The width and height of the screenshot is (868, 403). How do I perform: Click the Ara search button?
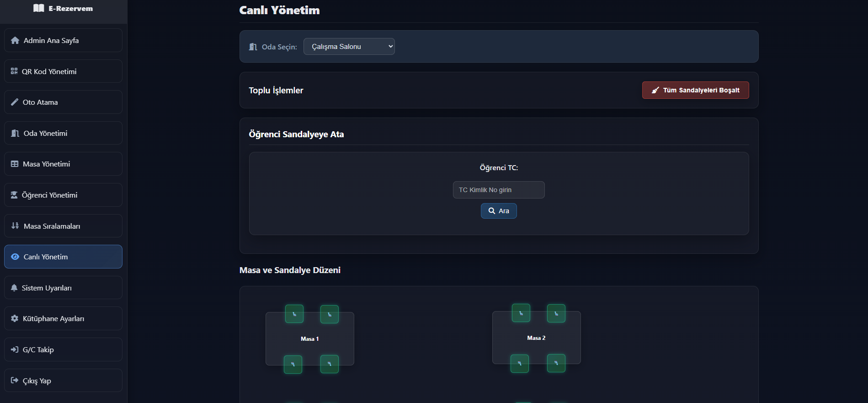(499, 211)
